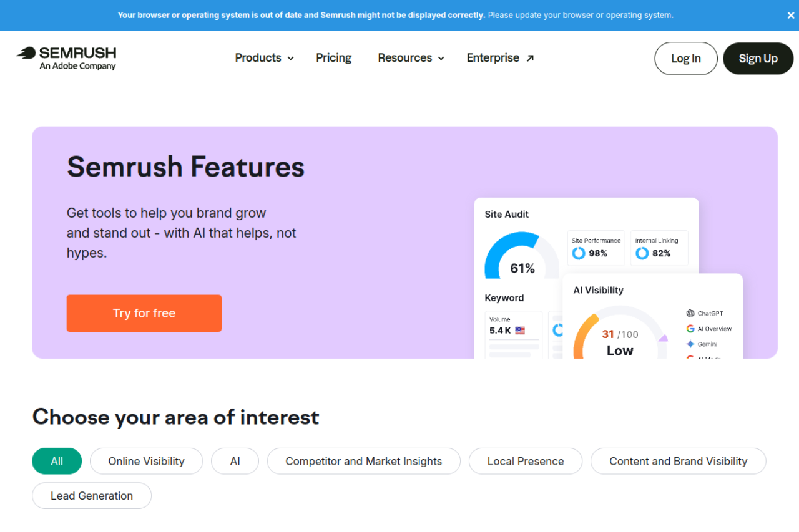Click the Log In button
The width and height of the screenshot is (799, 532).
686,59
